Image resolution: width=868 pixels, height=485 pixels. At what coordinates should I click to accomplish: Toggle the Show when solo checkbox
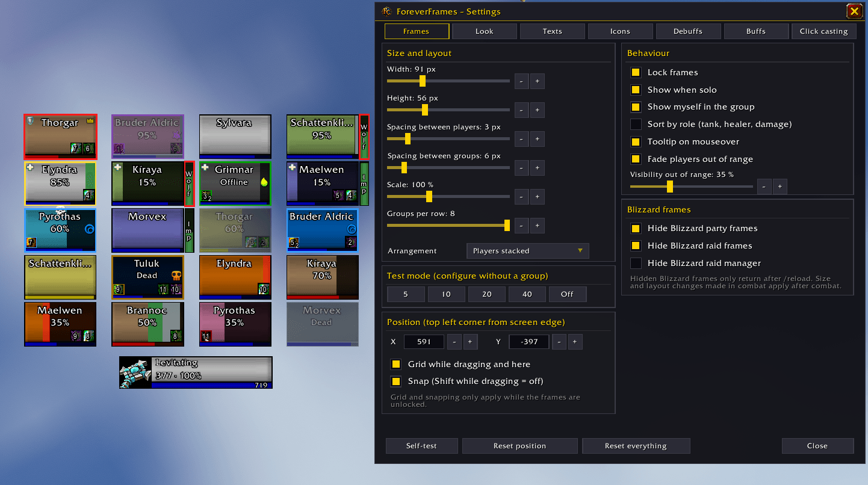636,90
